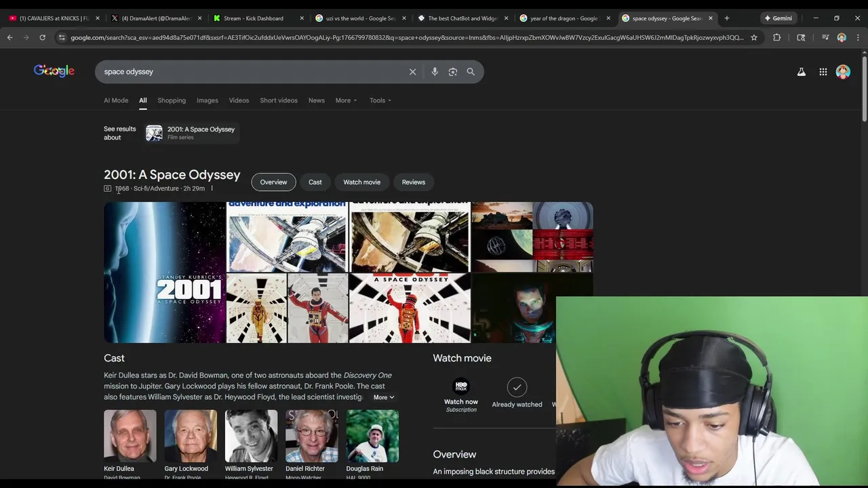Image resolution: width=868 pixels, height=488 pixels.
Task: Select the News search tab
Action: pyautogui.click(x=317, y=100)
